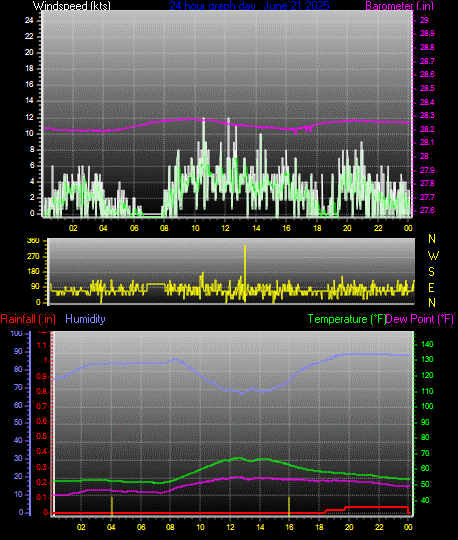
Task: Select the "24 hour graph day : June 21 2025" heading
Action: click(x=249, y=6)
